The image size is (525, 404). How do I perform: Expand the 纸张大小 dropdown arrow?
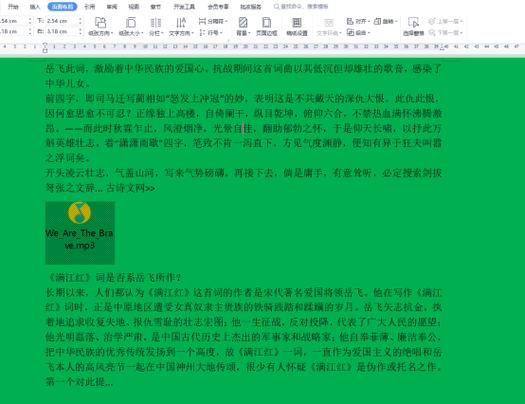(x=142, y=33)
